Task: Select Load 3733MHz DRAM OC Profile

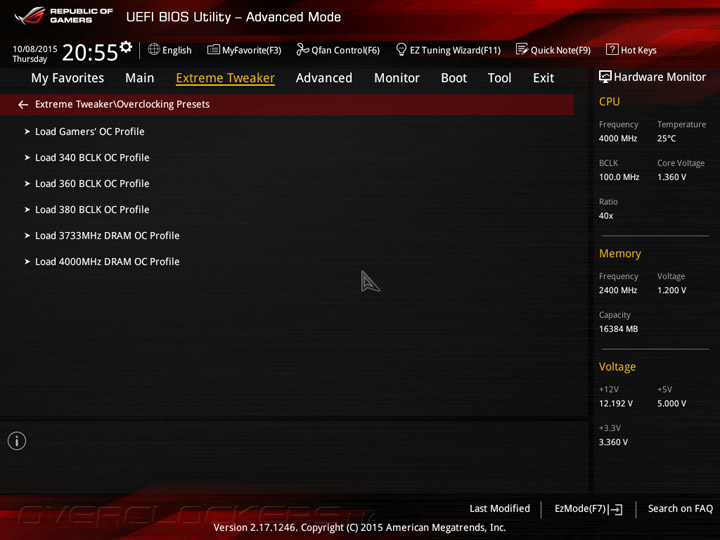Action: click(x=107, y=236)
